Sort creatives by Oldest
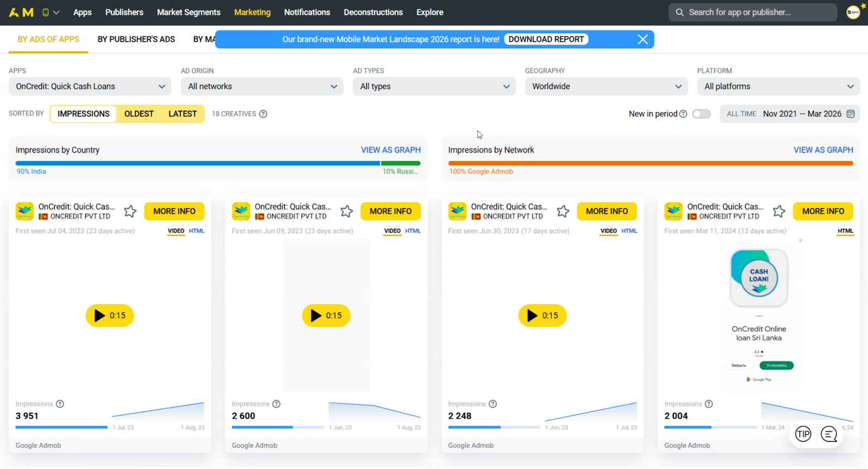The image size is (868, 469). pos(139,114)
